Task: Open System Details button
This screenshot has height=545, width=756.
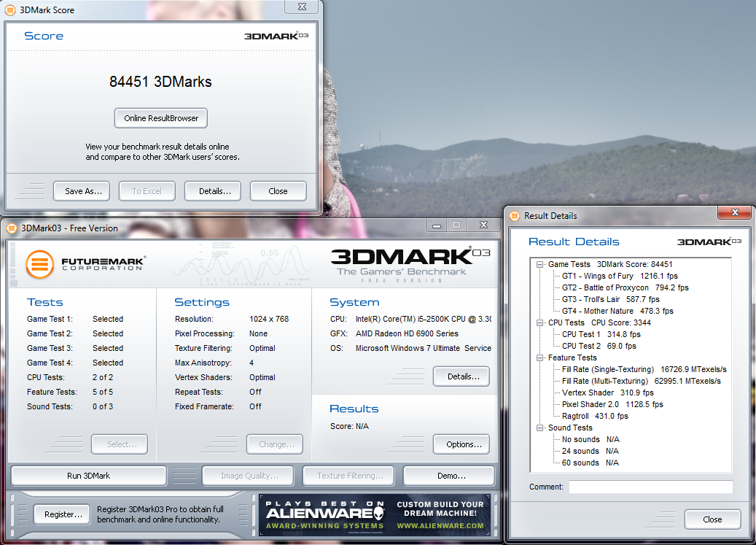Action: pos(461,376)
